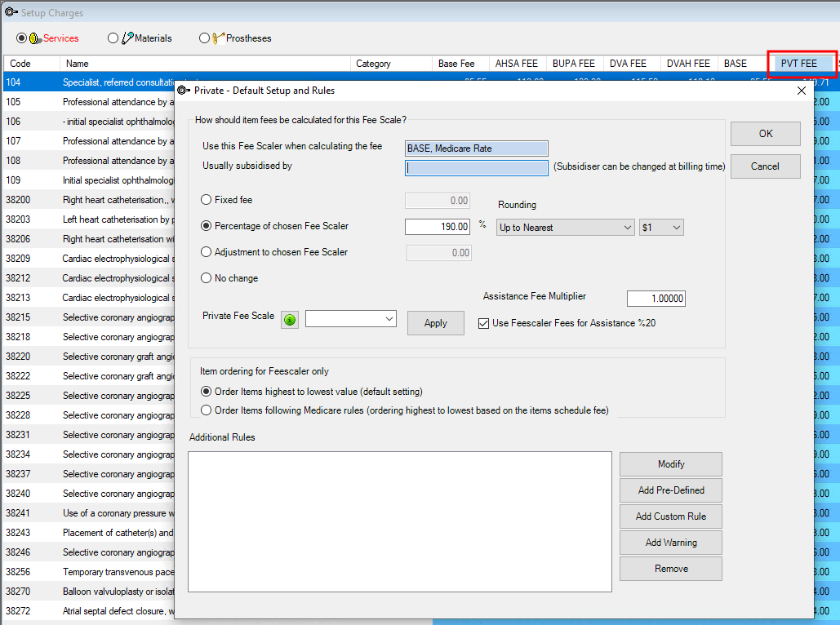This screenshot has height=625, width=840.
Task: Click the Additional Rules list box
Action: tap(400, 521)
